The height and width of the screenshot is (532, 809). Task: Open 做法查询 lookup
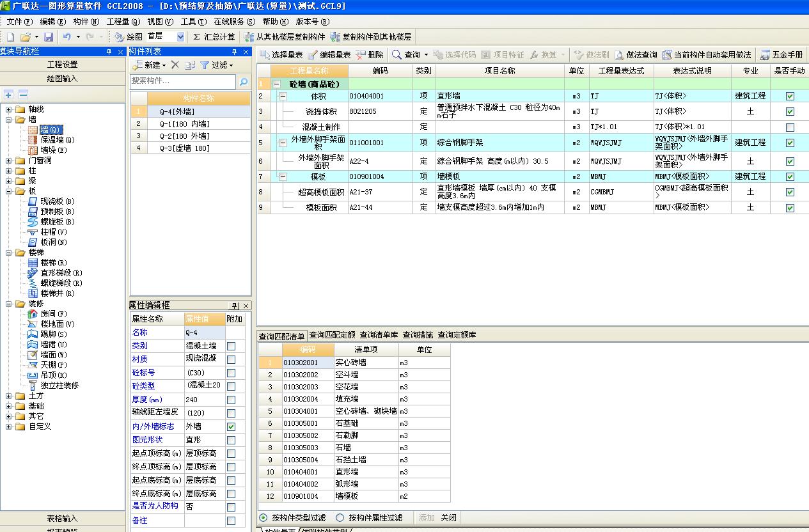[x=635, y=55]
